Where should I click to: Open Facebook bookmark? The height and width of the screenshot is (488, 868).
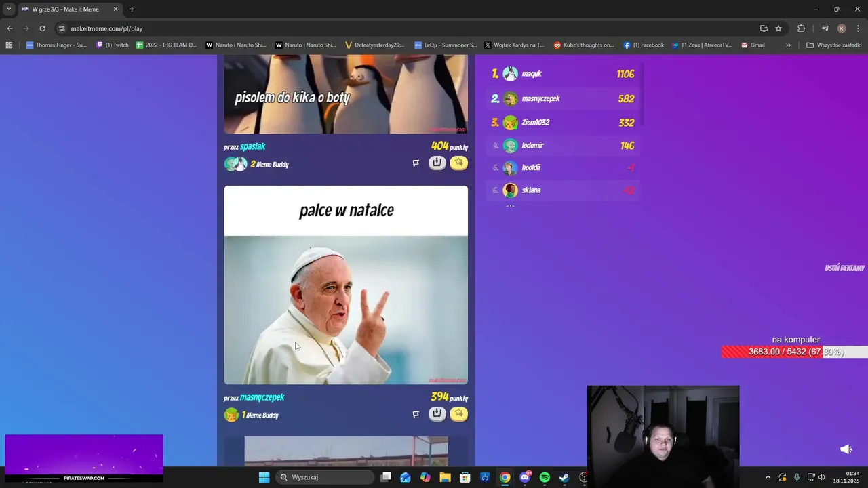pos(644,45)
